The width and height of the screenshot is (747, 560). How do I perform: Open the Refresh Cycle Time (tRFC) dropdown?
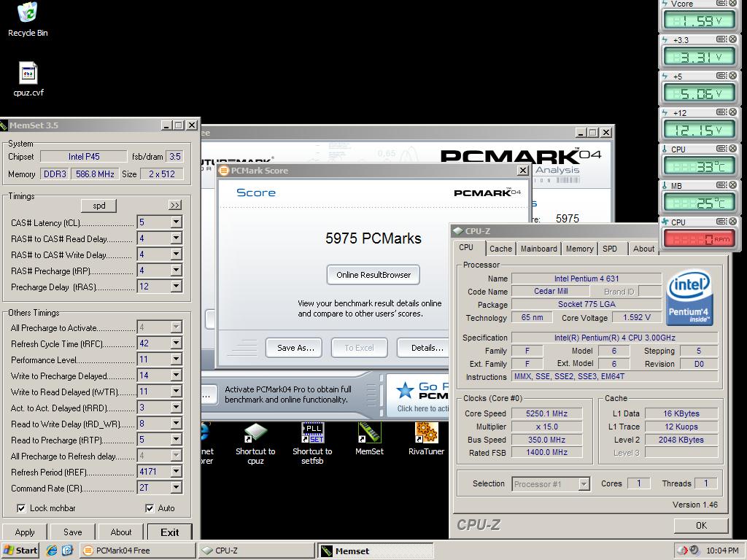pyautogui.click(x=177, y=343)
